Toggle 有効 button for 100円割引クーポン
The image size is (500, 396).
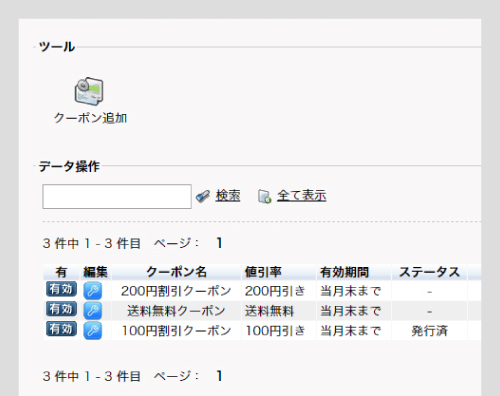[x=61, y=329]
